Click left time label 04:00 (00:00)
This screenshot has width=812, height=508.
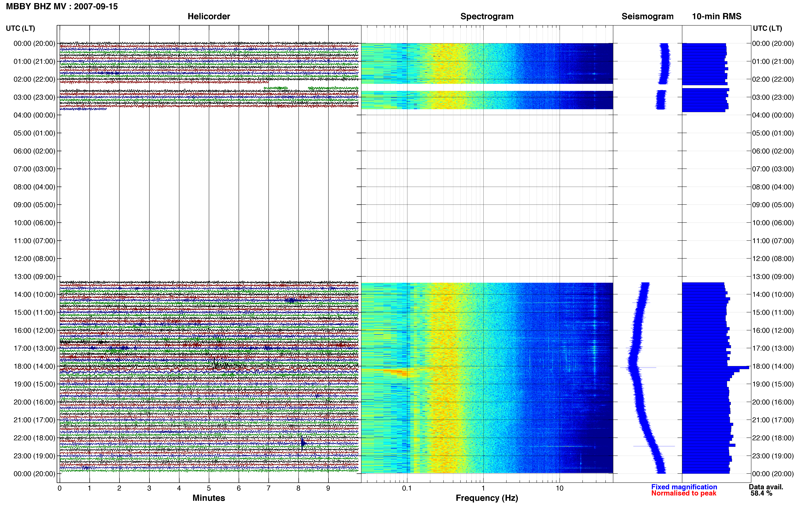coord(34,115)
